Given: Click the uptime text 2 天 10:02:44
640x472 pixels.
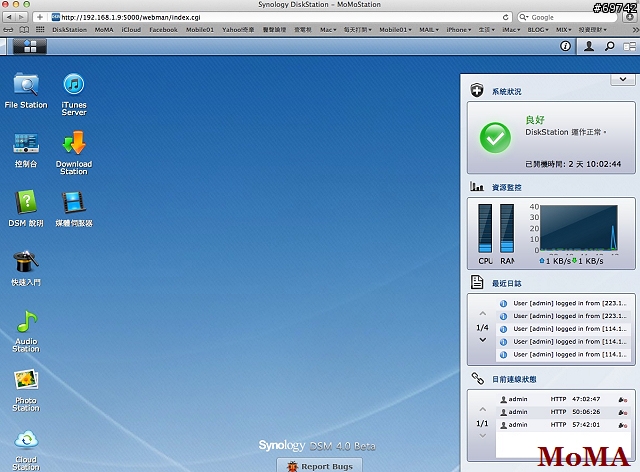Looking at the screenshot, I should point(595,164).
